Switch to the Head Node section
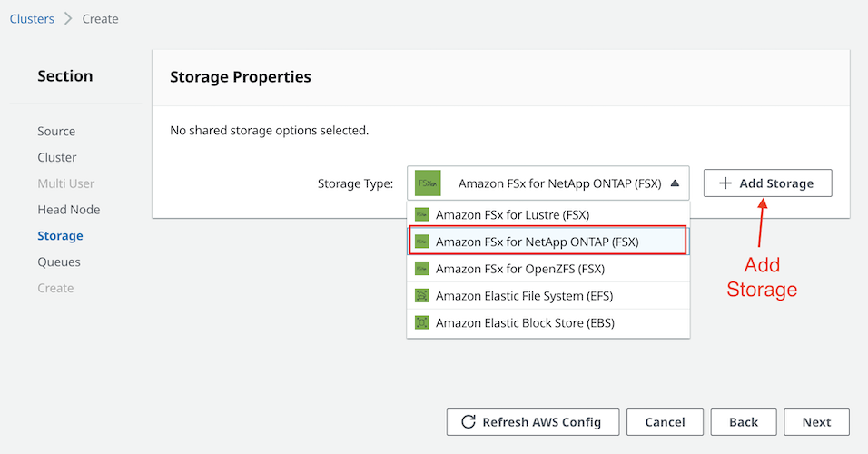Viewport: 868px width, 454px height. [69, 209]
